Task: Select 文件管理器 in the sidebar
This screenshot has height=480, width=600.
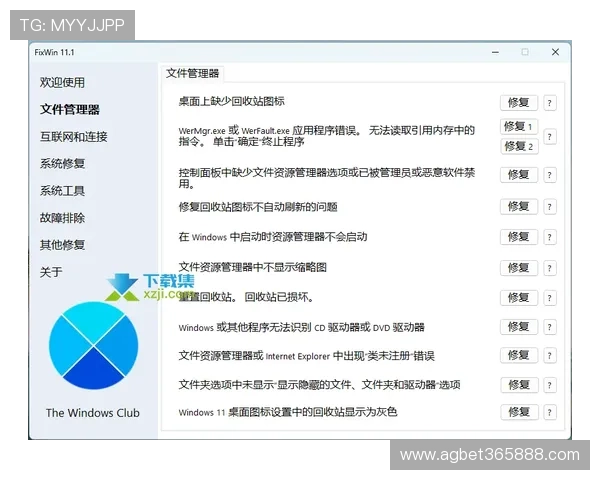Action: tap(70, 109)
